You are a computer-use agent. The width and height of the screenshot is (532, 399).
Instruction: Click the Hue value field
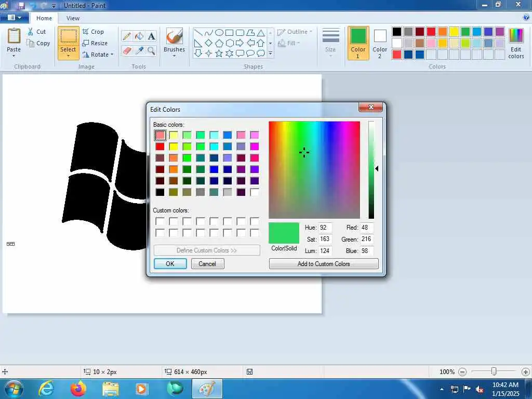coord(325,228)
